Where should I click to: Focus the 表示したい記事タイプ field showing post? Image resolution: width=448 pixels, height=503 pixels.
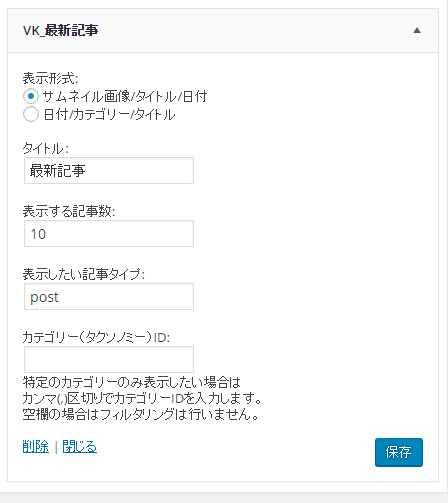point(109,297)
